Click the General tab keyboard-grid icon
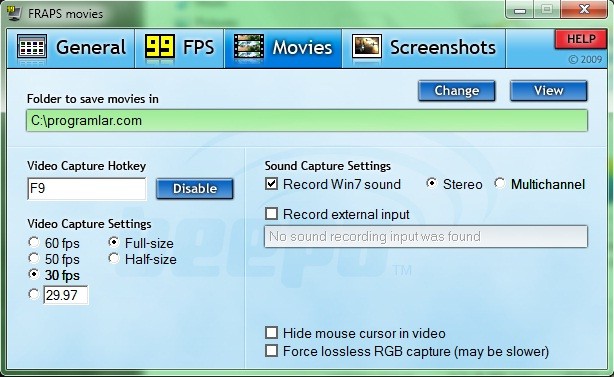Viewport: 614px width, 377px height. click(x=32, y=47)
